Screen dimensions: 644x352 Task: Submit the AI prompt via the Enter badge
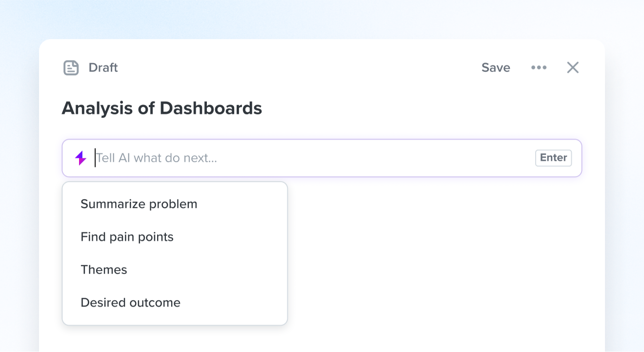tap(553, 158)
